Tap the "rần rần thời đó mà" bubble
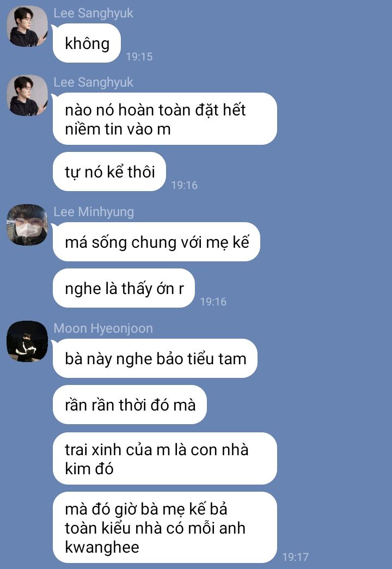Image resolution: width=392 pixels, height=569 pixels. (130, 405)
